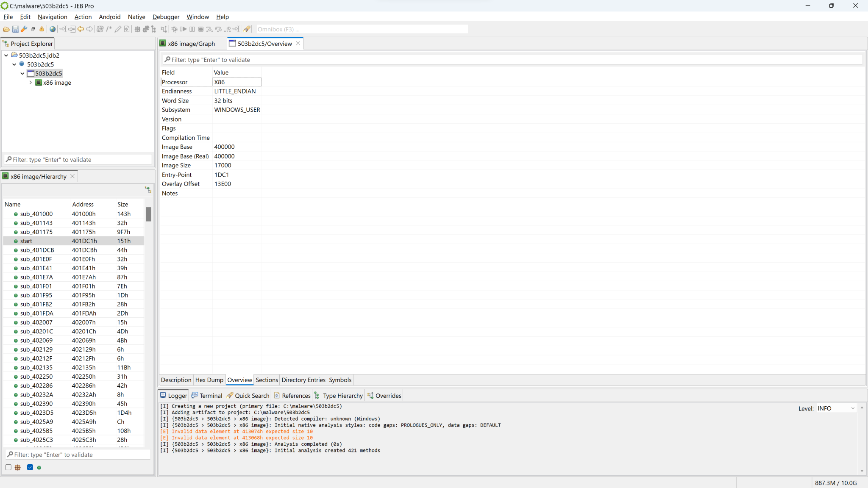Toggle the unchecked filter checkbox under the Hierarchy panel

tap(8, 467)
